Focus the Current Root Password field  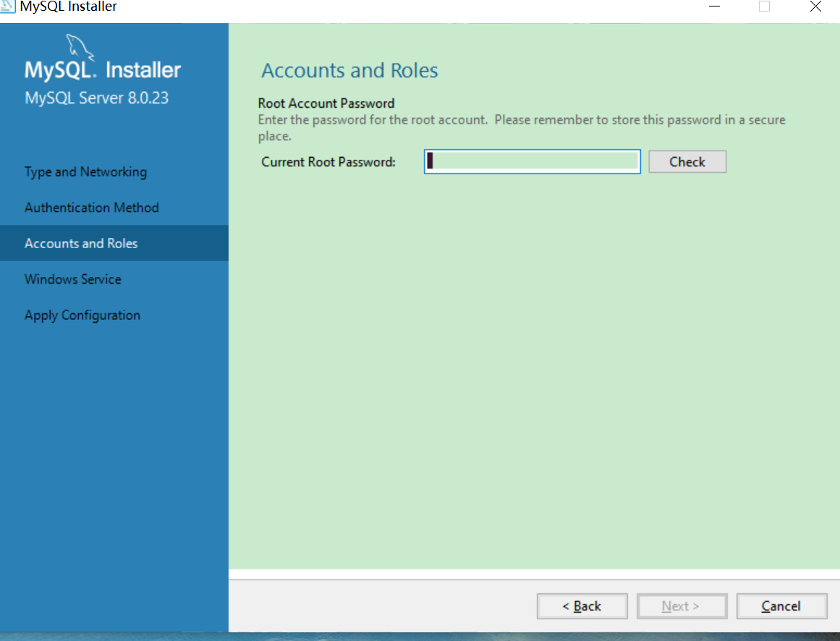(x=532, y=162)
